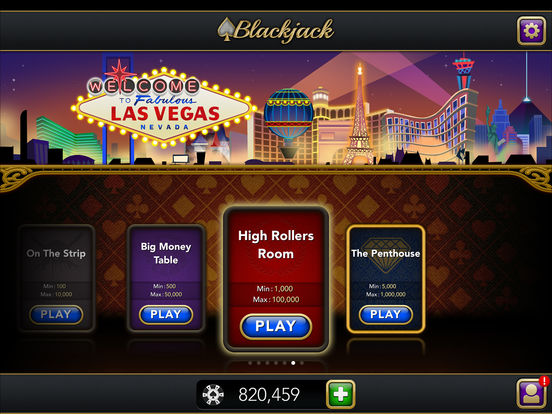Select the Big Money Table card title
The width and height of the screenshot is (552, 414).
pos(166,253)
